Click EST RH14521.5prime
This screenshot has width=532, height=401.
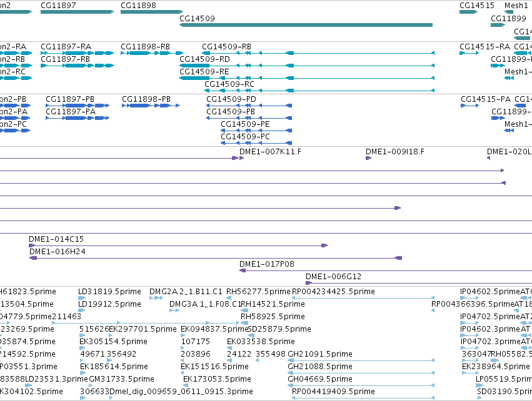pos(244,310)
